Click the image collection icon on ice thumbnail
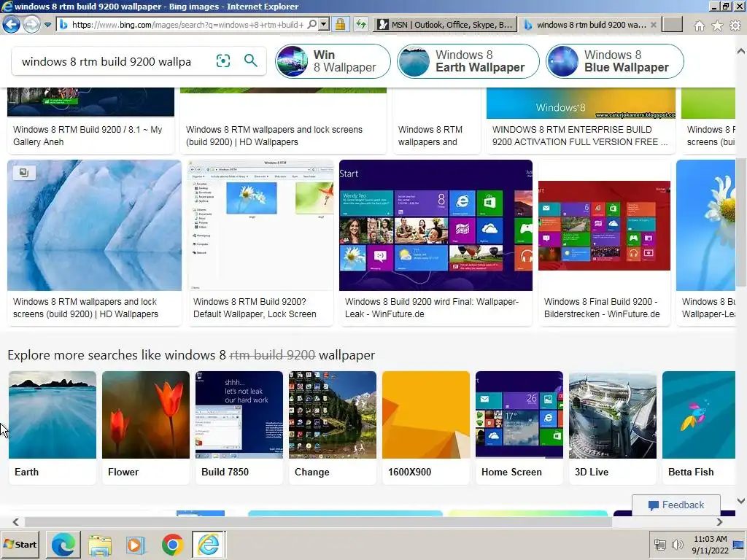747x560 pixels. (x=24, y=173)
